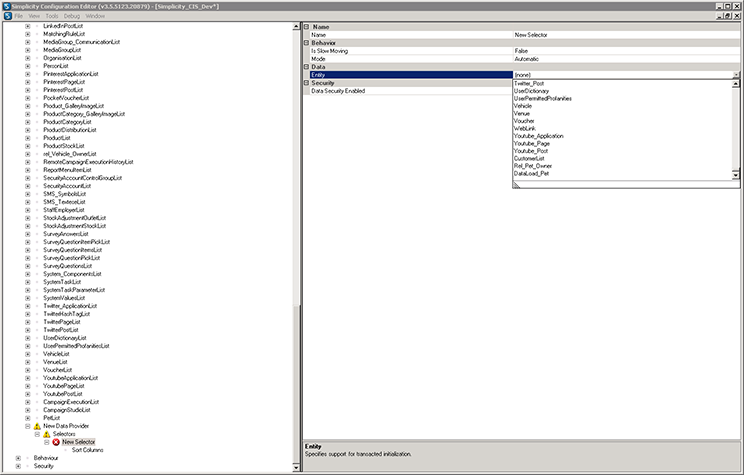744x475 pixels.
Task: Click the Mode value Automatic
Action: coord(527,59)
